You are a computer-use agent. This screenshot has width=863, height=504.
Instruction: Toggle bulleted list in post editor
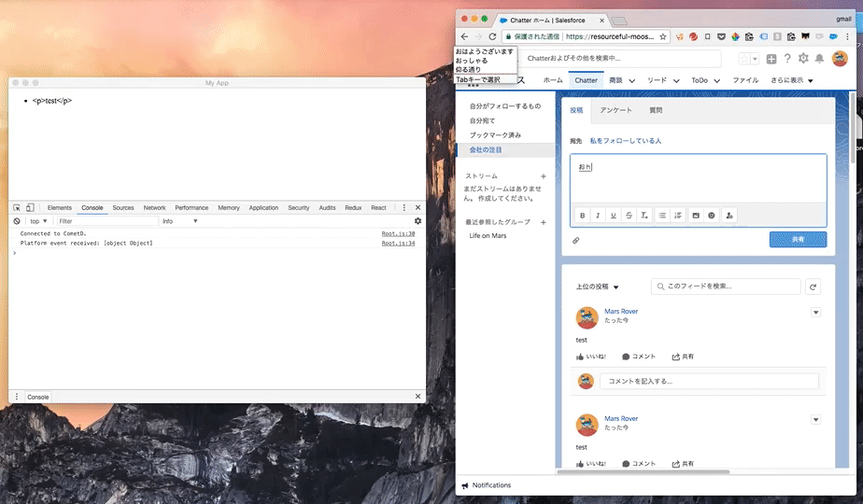tap(663, 216)
